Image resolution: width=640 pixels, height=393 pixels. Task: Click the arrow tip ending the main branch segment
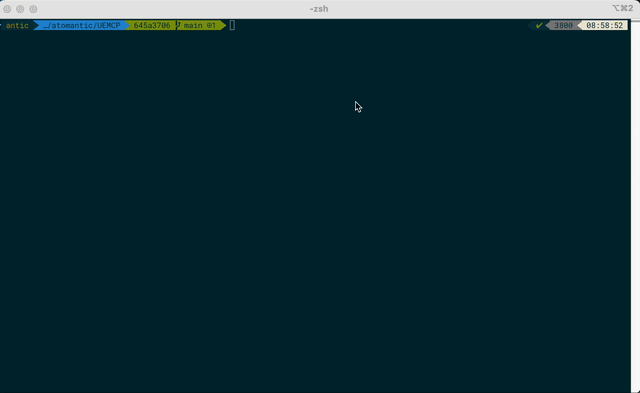click(x=222, y=25)
